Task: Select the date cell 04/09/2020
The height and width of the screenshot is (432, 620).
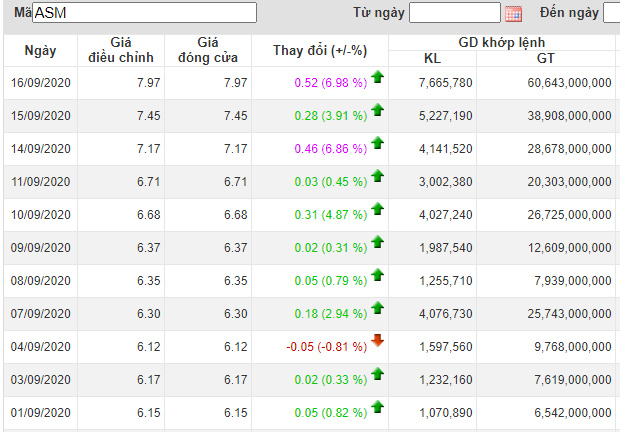Action: click(41, 347)
